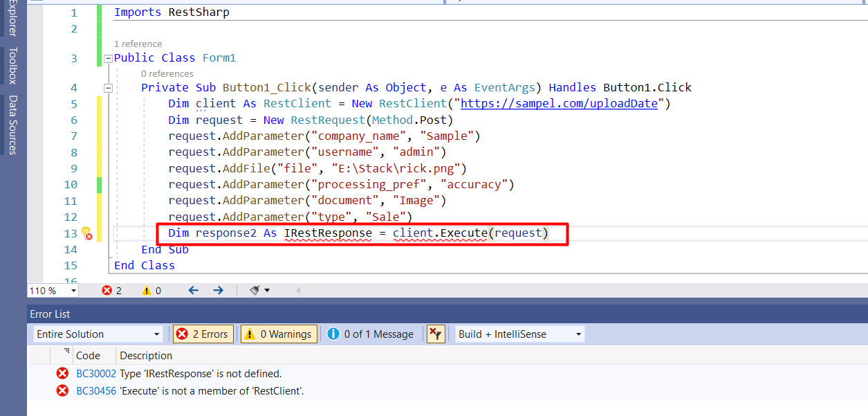
Task: Open the BC30456 error code link
Action: click(96, 391)
